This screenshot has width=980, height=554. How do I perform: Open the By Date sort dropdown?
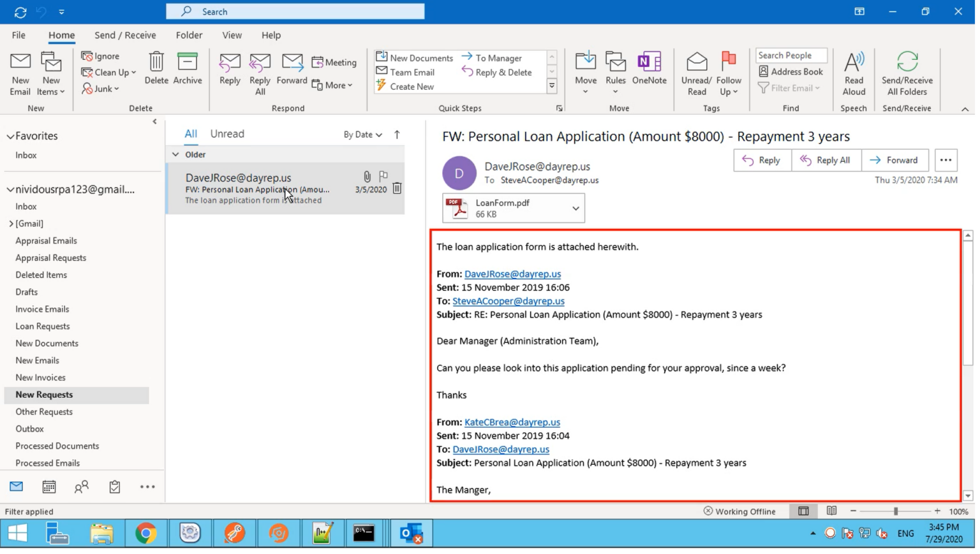[x=362, y=135]
